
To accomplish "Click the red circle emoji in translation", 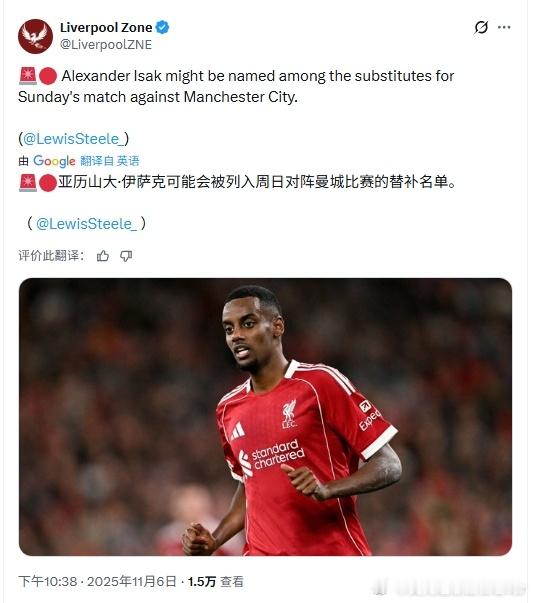I will click(x=48, y=183).
